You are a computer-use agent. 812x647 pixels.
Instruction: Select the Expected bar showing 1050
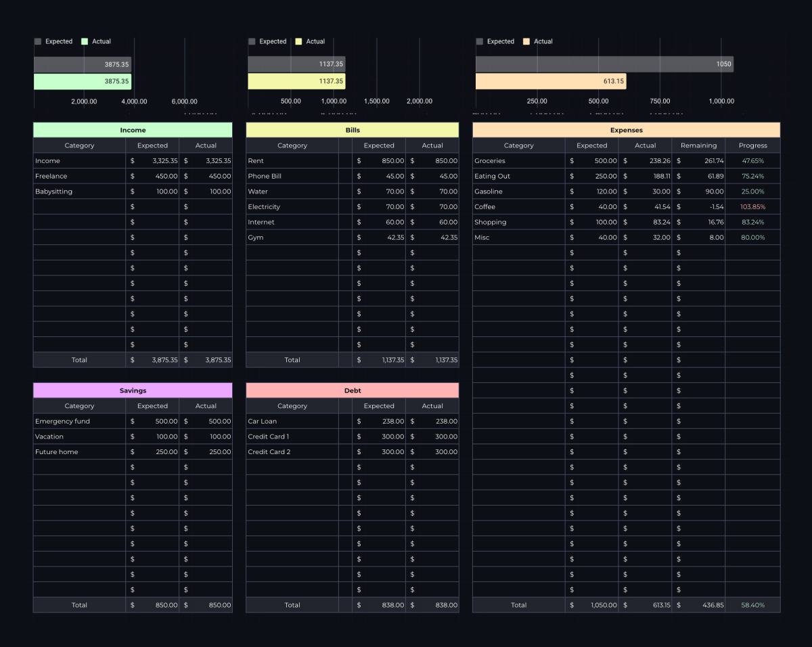point(604,64)
